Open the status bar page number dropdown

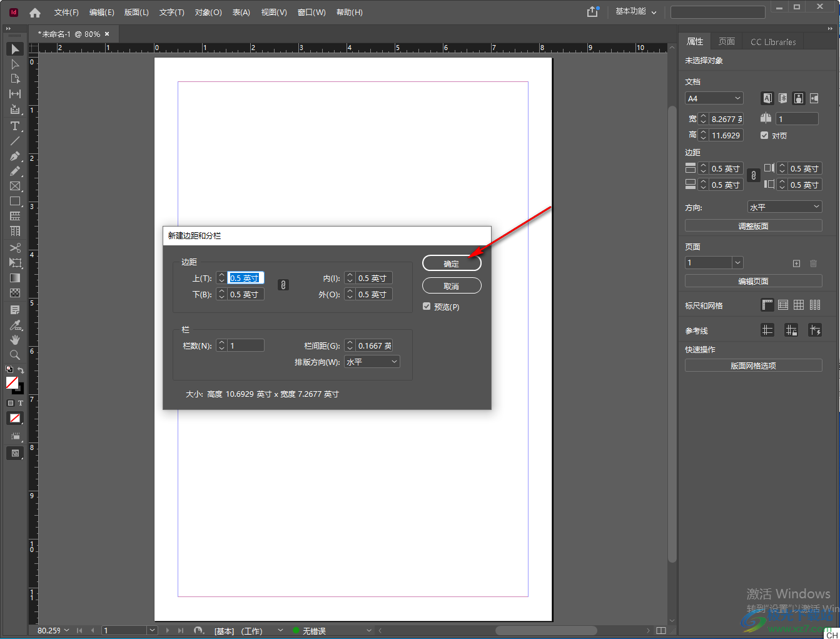(152, 630)
